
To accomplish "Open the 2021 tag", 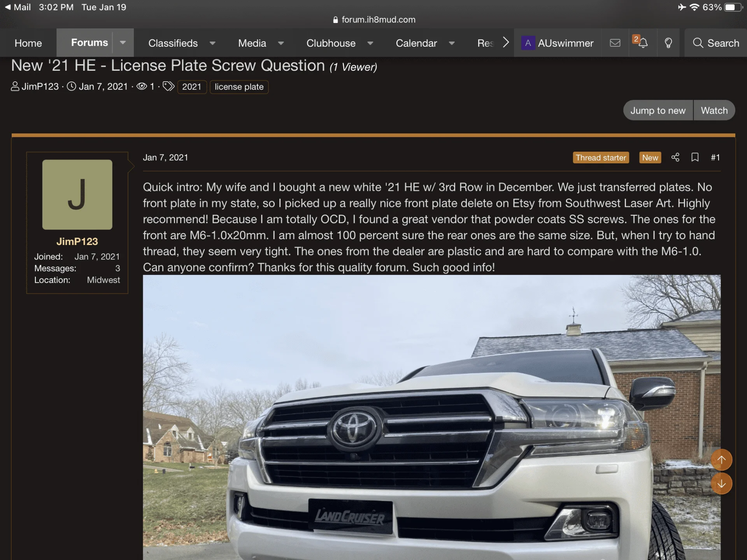I will point(192,87).
